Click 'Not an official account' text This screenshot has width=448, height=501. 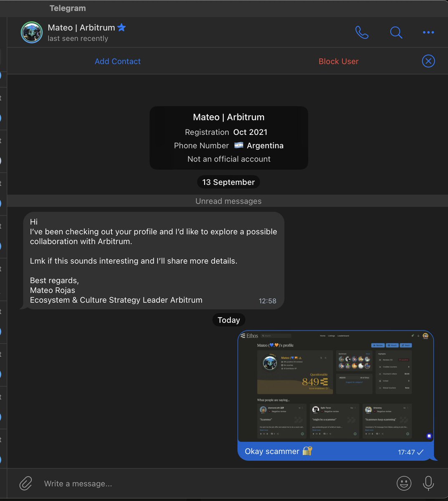click(229, 159)
